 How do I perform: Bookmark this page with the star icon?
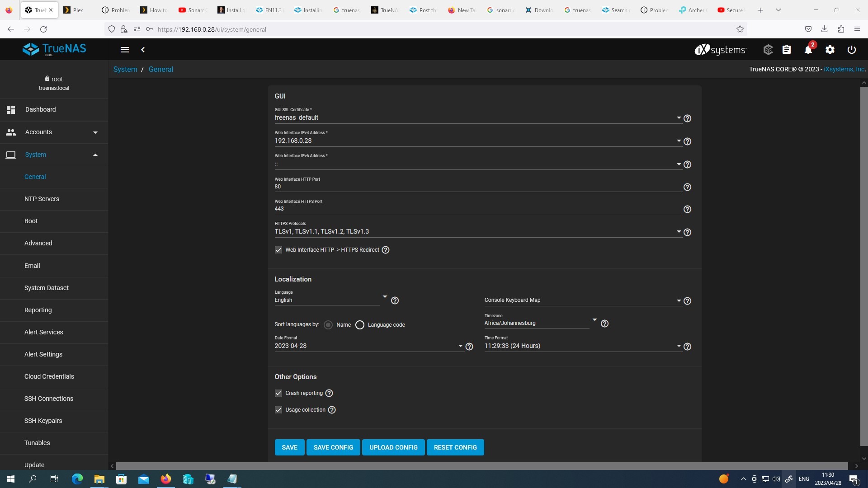pos(740,29)
